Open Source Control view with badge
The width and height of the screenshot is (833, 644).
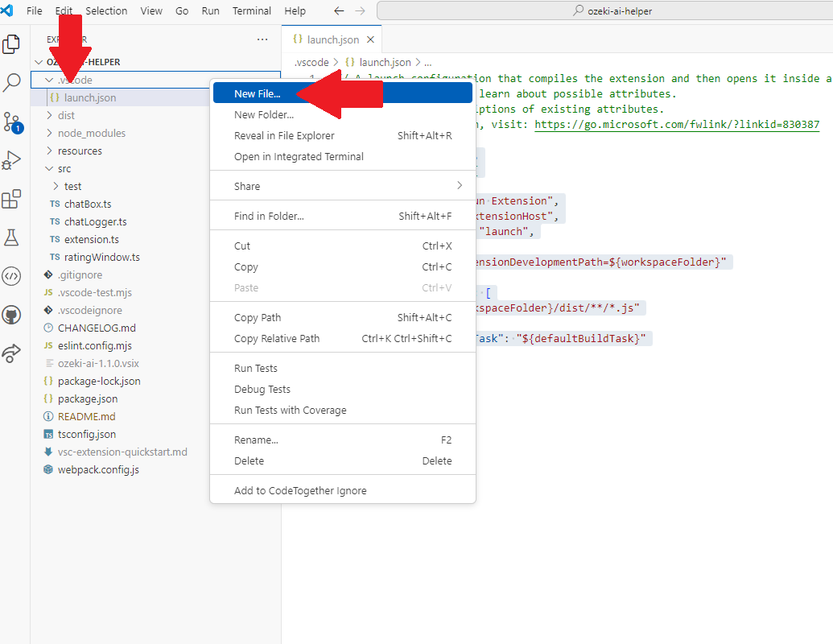pos(11,122)
